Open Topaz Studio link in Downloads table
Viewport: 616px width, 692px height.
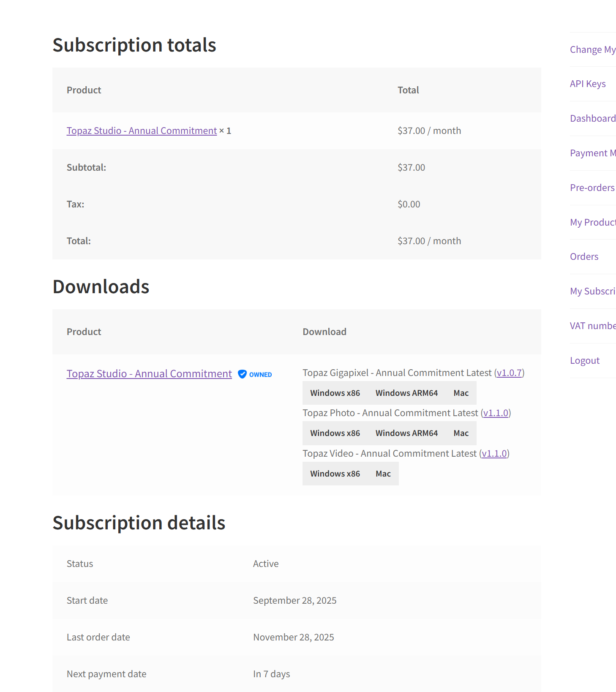pyautogui.click(x=149, y=374)
